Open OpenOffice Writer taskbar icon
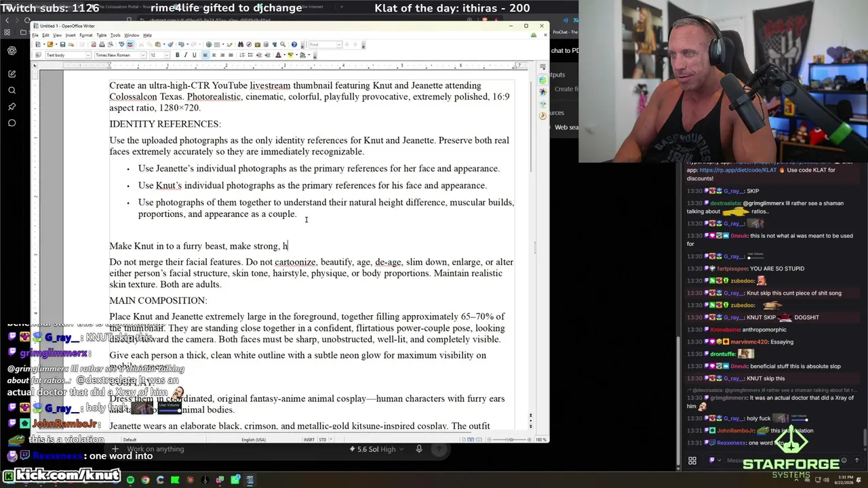 250,480
